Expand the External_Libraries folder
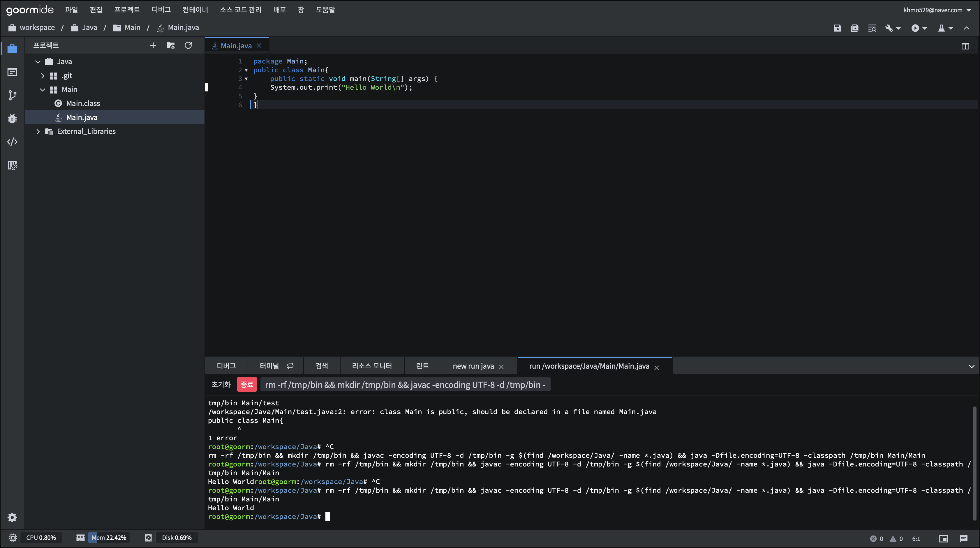Image resolution: width=980 pixels, height=548 pixels. click(38, 132)
